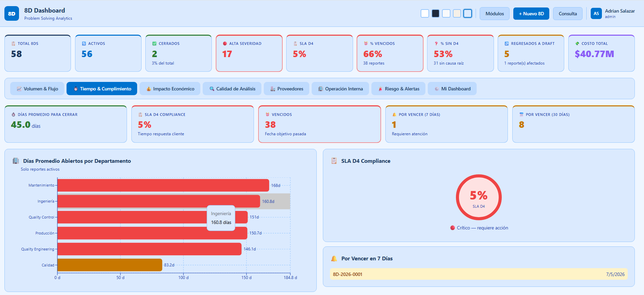Click the Alta Severidad value 17
644x295 pixels.
pos(227,54)
